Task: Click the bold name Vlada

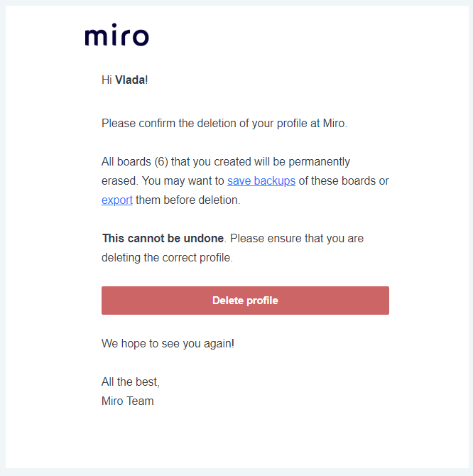Action: click(x=130, y=80)
